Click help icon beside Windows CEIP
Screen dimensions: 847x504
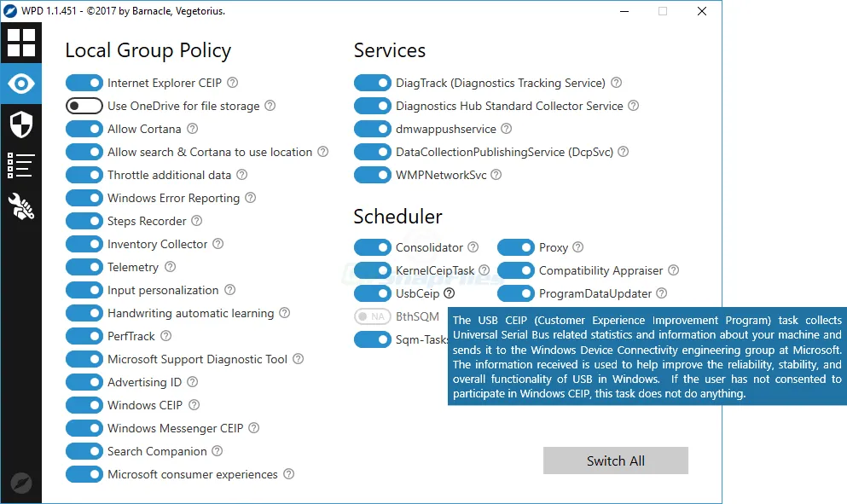[x=194, y=404]
